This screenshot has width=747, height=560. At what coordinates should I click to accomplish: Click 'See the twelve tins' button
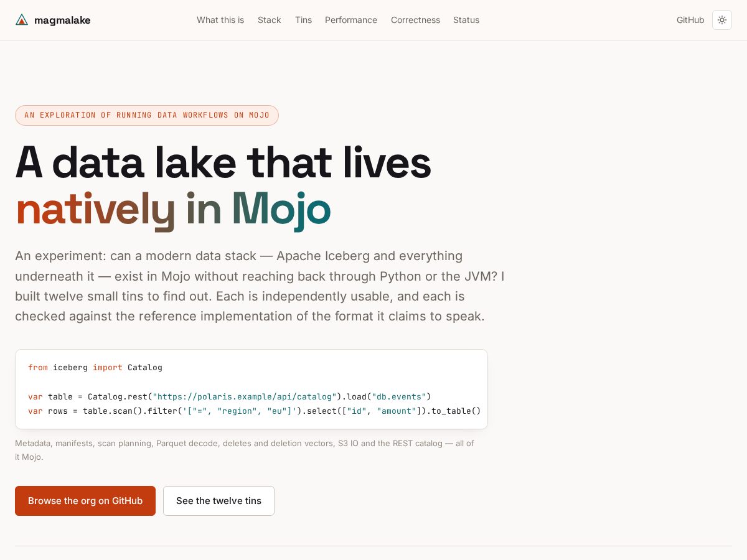coord(218,501)
